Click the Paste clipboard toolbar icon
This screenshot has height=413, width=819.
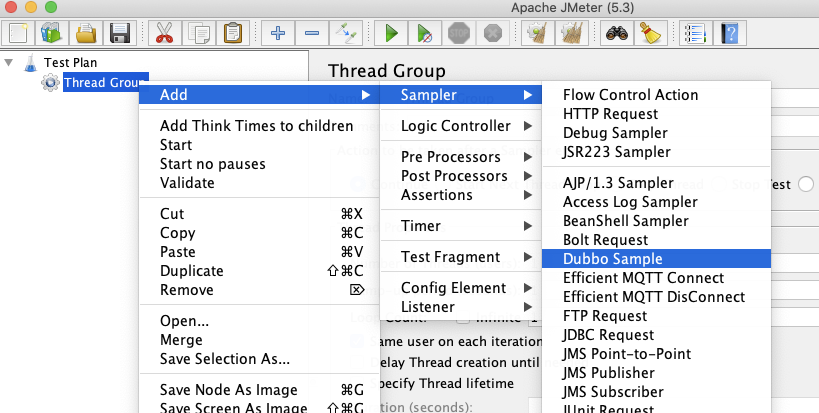coord(232,33)
